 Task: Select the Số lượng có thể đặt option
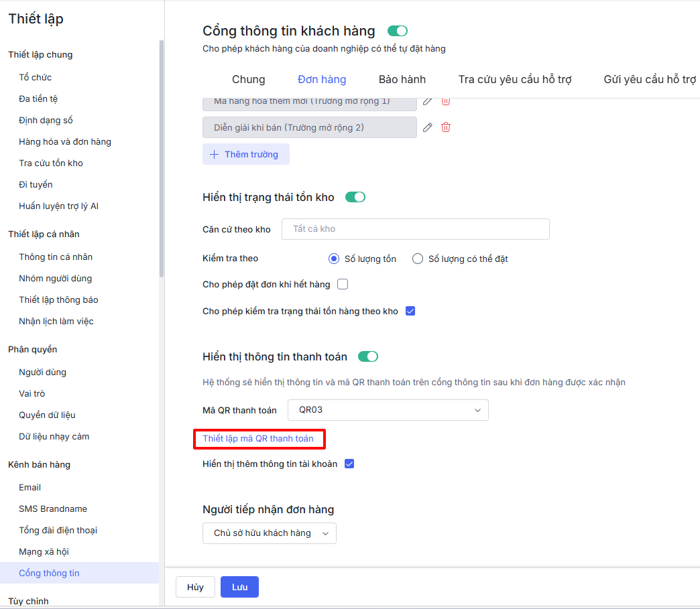[x=418, y=259]
